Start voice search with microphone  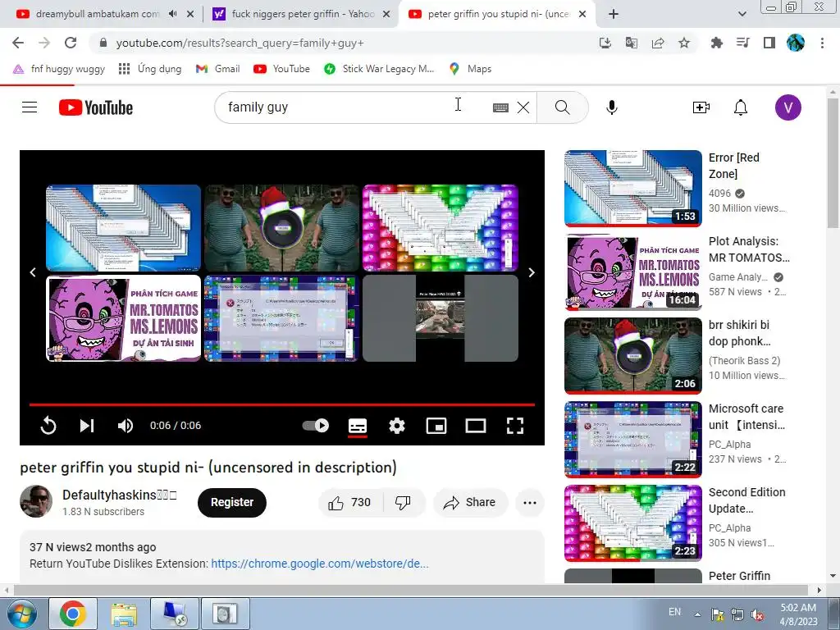pos(612,107)
